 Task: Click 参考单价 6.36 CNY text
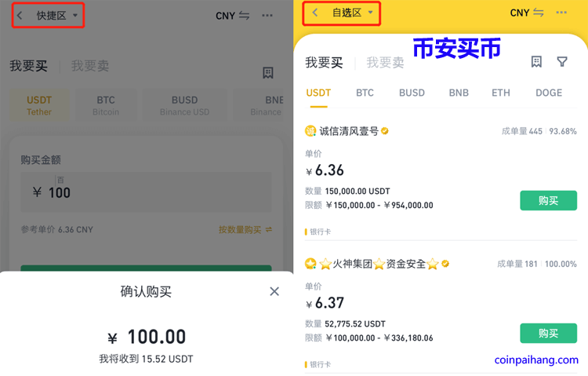(57, 229)
